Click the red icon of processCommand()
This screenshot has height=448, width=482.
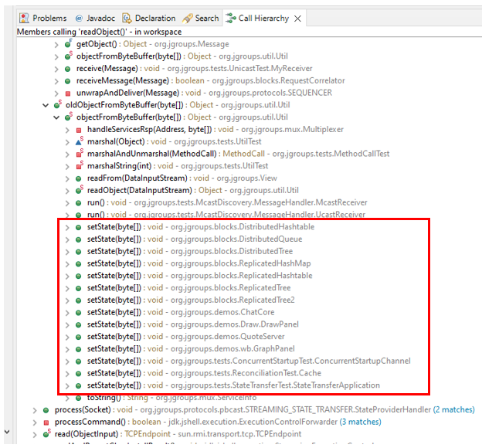click(46, 422)
